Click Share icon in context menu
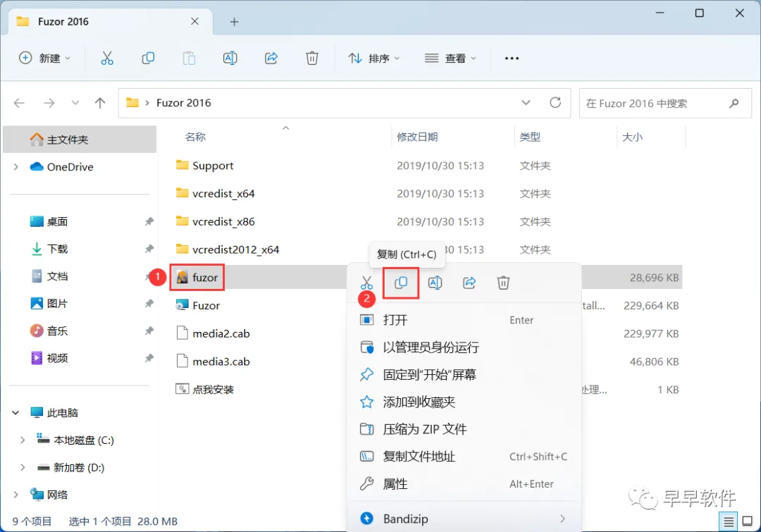This screenshot has width=761, height=532. [x=469, y=283]
